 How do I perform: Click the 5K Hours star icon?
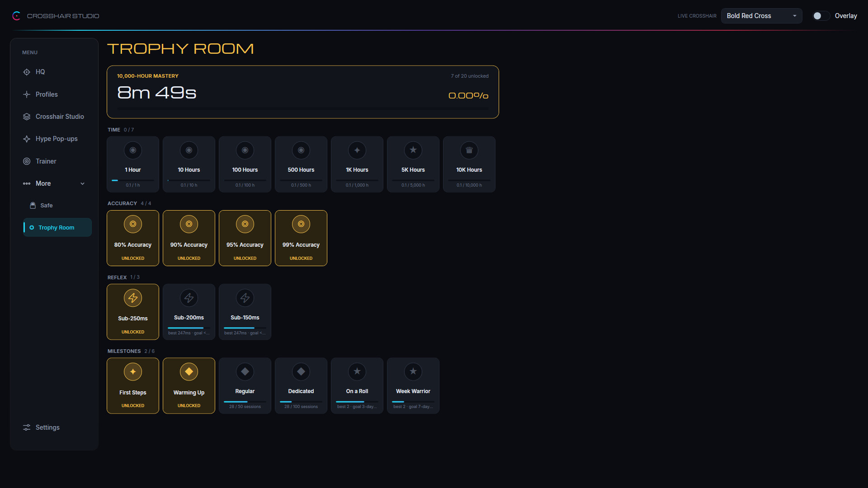pos(413,150)
